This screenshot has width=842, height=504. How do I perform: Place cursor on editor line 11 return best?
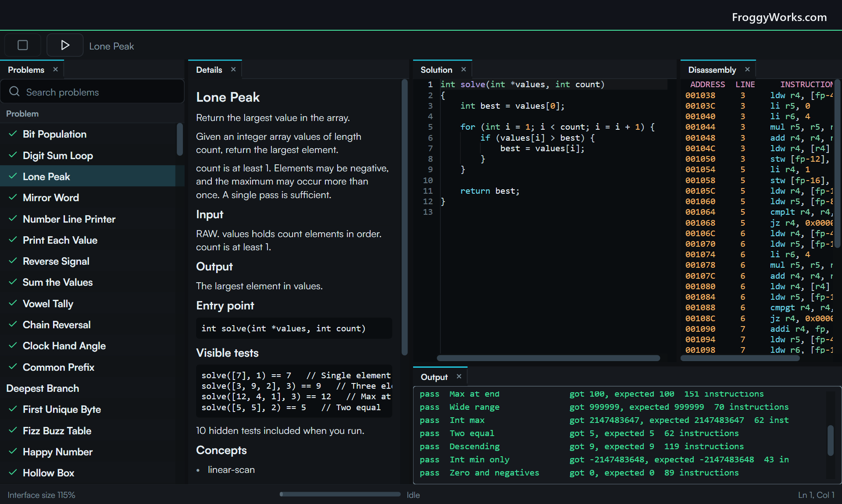point(490,191)
